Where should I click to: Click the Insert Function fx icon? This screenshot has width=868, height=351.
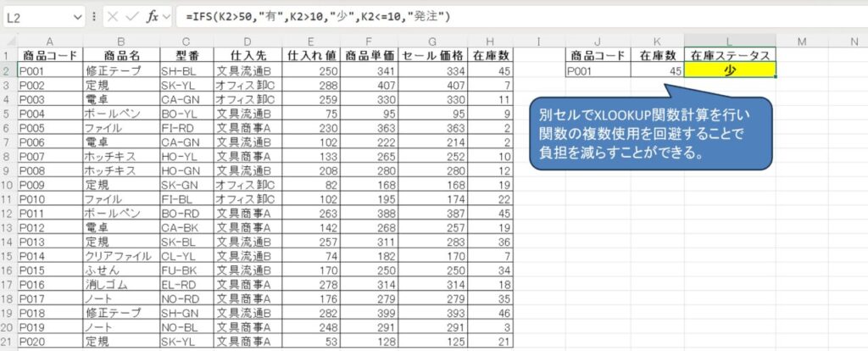point(152,17)
